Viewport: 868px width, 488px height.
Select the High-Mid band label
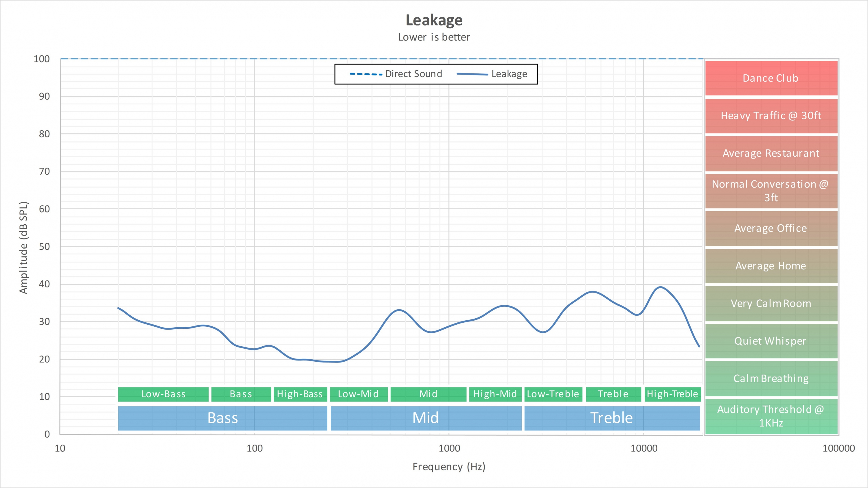point(495,394)
